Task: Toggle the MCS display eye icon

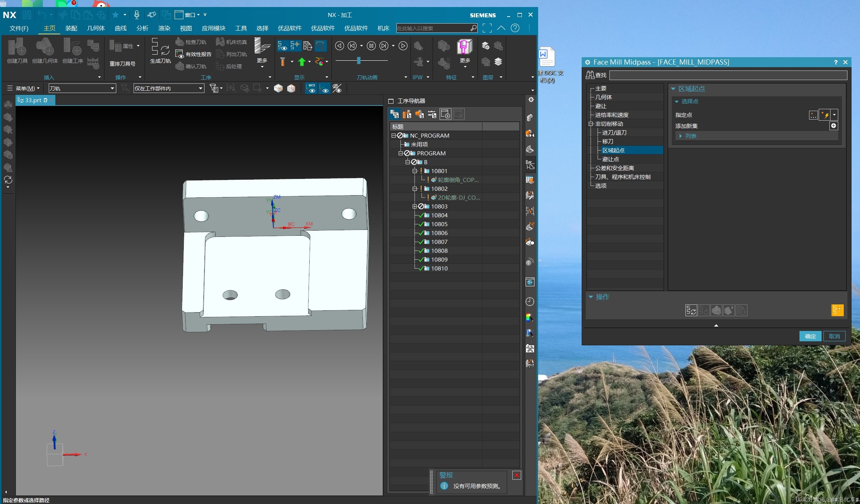Action: 312,89
